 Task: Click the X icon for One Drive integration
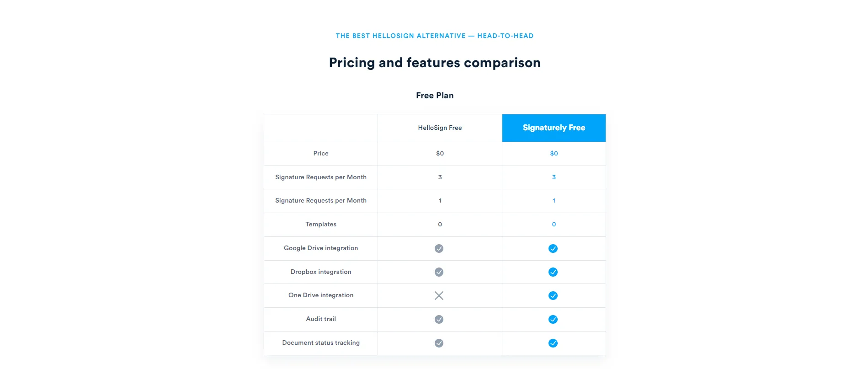(439, 295)
